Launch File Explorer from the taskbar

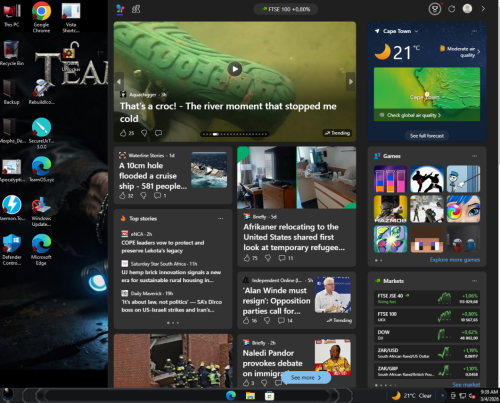(250, 396)
